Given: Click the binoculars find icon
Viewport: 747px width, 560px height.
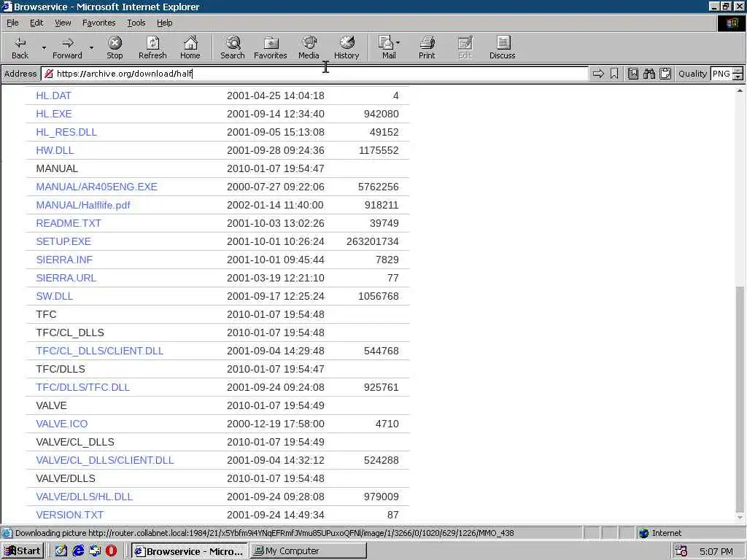Looking at the screenshot, I should click(x=649, y=74).
